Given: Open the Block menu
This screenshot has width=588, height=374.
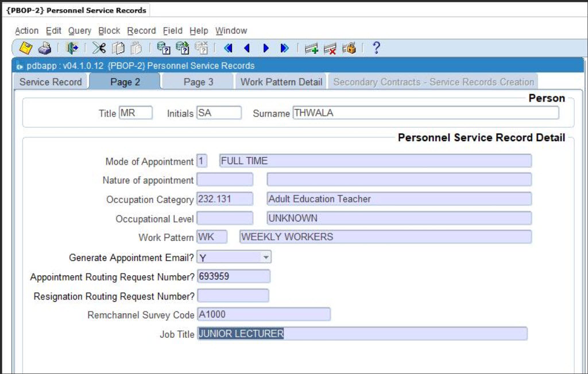Looking at the screenshot, I should [x=109, y=31].
